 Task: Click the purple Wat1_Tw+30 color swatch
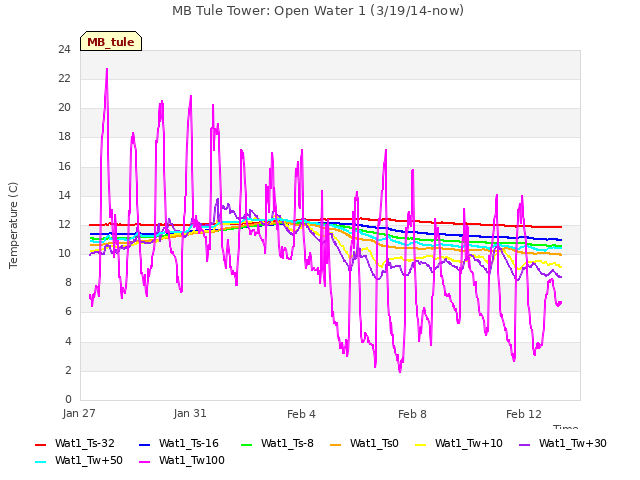pyautogui.click(x=524, y=444)
